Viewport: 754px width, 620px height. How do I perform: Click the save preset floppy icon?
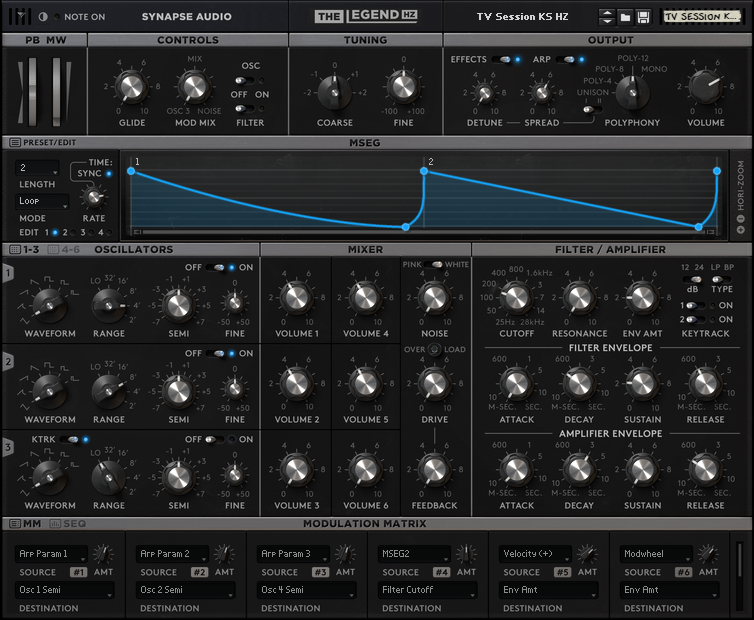coord(643,17)
